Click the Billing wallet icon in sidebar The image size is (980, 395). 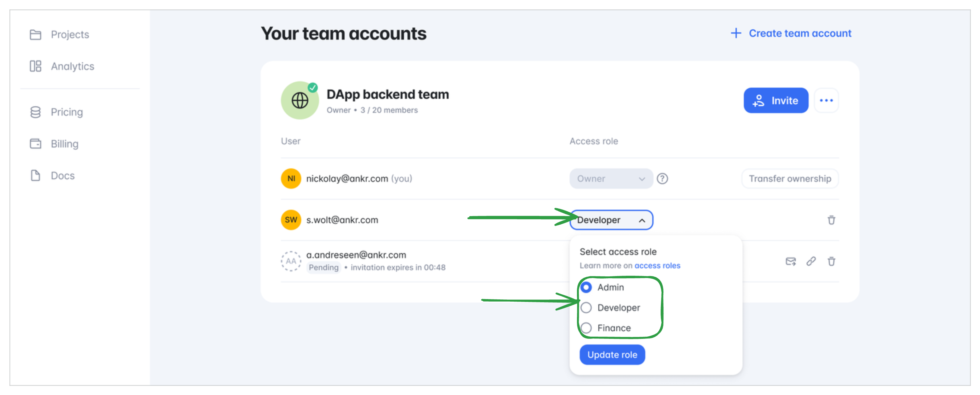click(35, 144)
